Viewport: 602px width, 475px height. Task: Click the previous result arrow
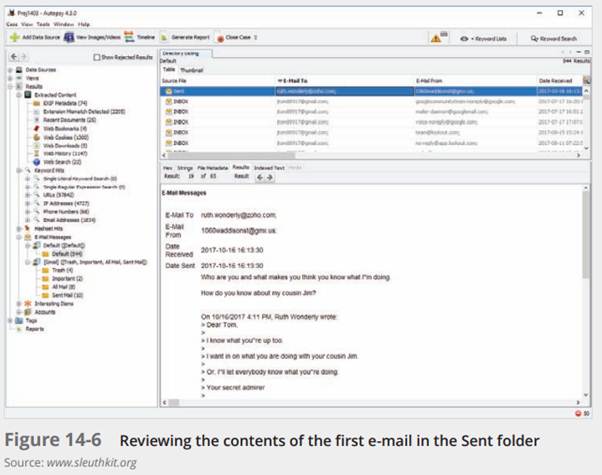pos(260,177)
